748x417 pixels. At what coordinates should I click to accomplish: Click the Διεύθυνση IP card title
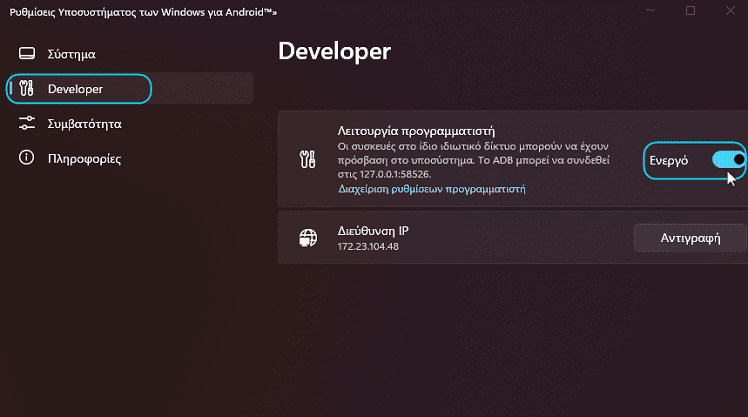click(373, 231)
